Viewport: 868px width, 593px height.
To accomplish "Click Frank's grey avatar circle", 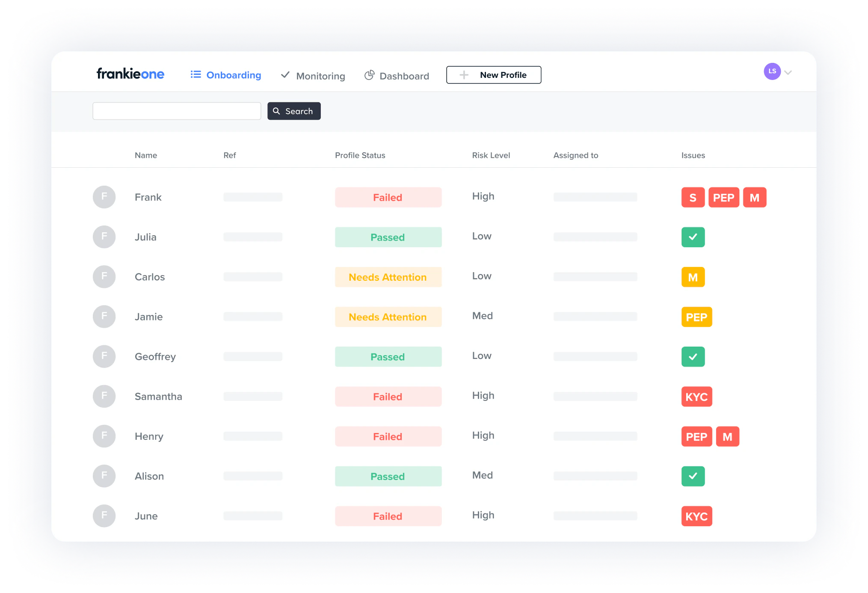I will tap(104, 197).
